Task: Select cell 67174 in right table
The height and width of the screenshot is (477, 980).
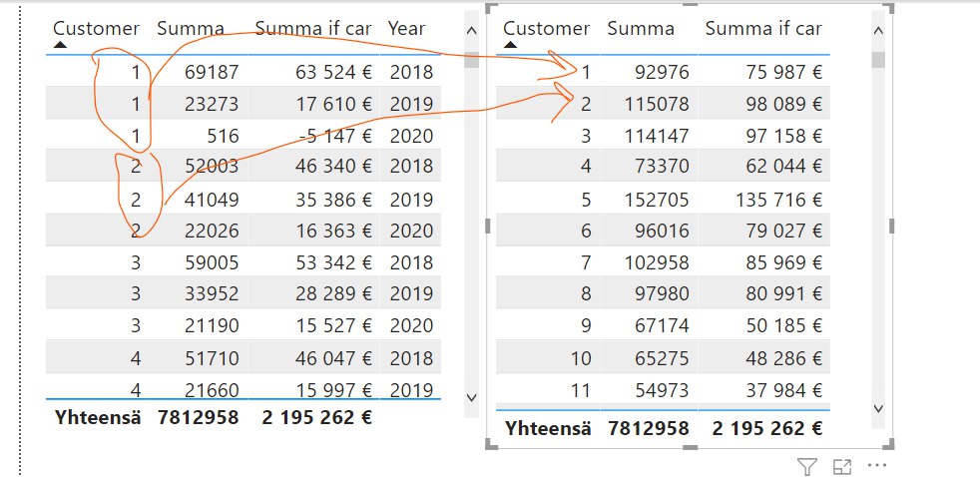Action: coord(662,325)
